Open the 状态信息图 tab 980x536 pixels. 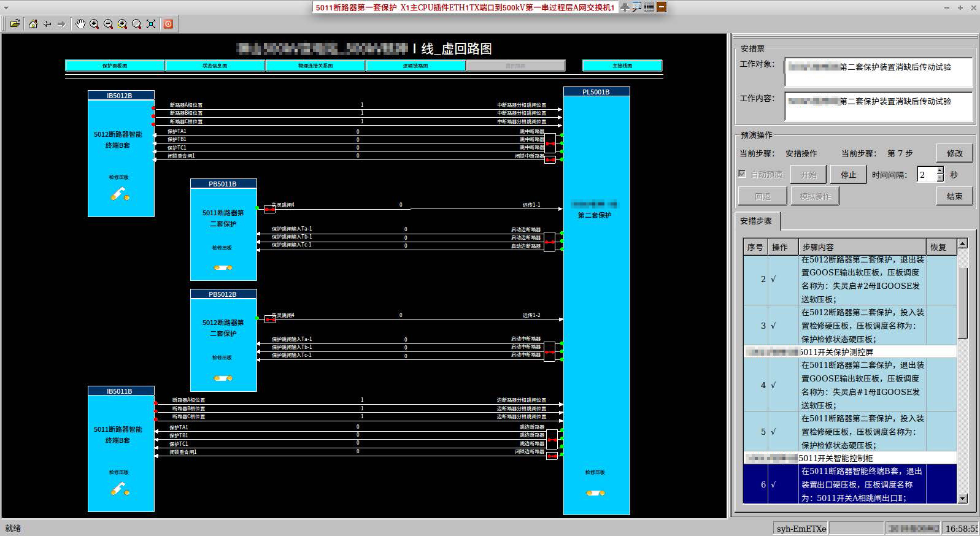(x=215, y=66)
